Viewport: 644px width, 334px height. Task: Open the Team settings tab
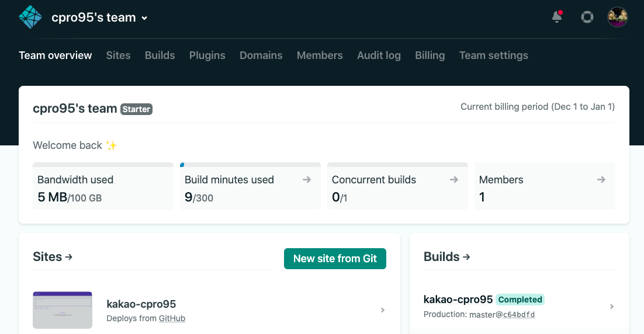(493, 55)
